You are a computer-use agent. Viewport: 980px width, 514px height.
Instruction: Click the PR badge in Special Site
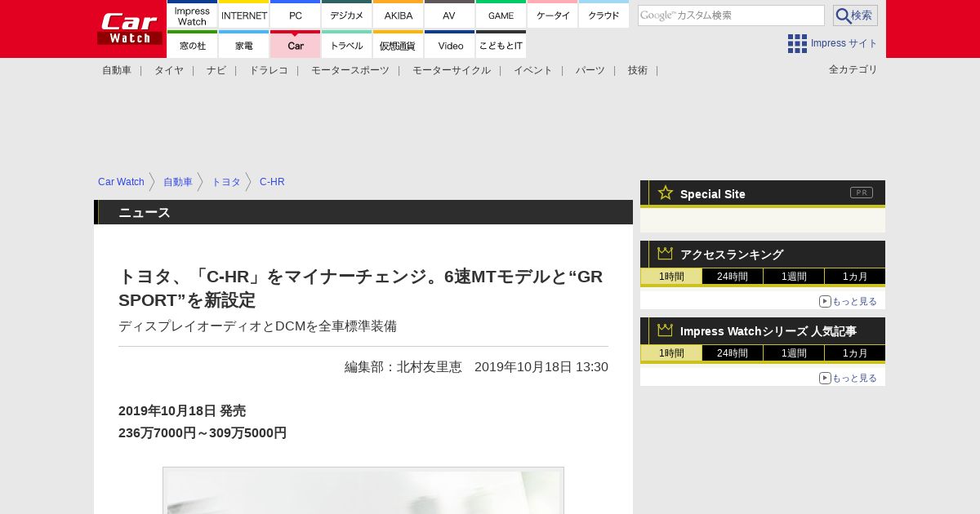pyautogui.click(x=862, y=193)
